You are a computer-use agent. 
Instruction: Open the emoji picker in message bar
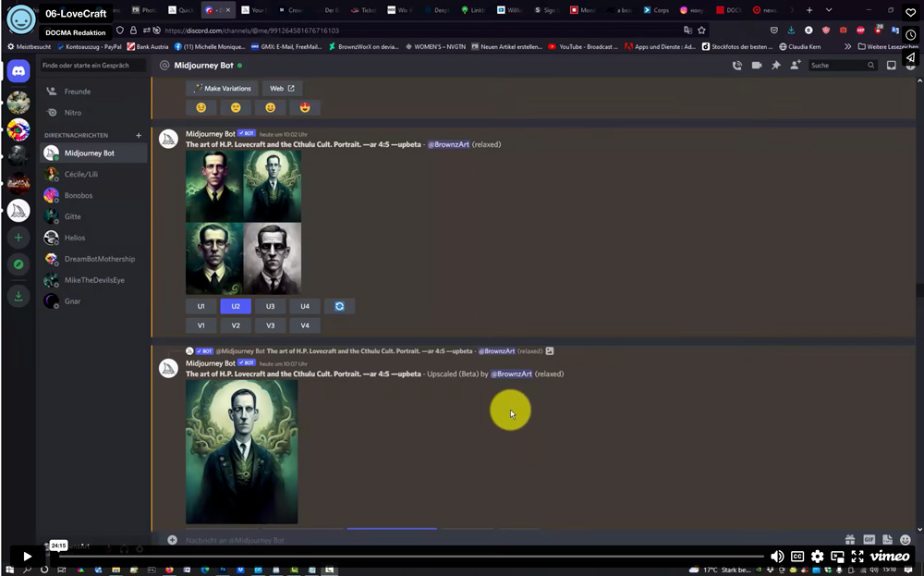pos(906,539)
